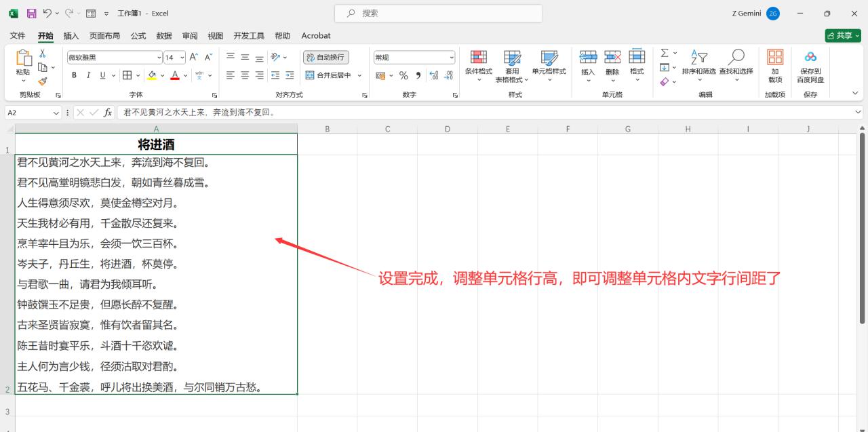The height and width of the screenshot is (432, 868).
Task: Click the Percent Style % icon
Action: click(403, 75)
